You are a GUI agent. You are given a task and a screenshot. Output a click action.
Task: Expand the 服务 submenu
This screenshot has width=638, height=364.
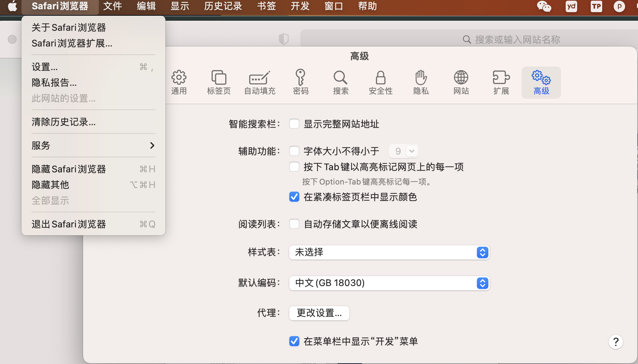(93, 146)
